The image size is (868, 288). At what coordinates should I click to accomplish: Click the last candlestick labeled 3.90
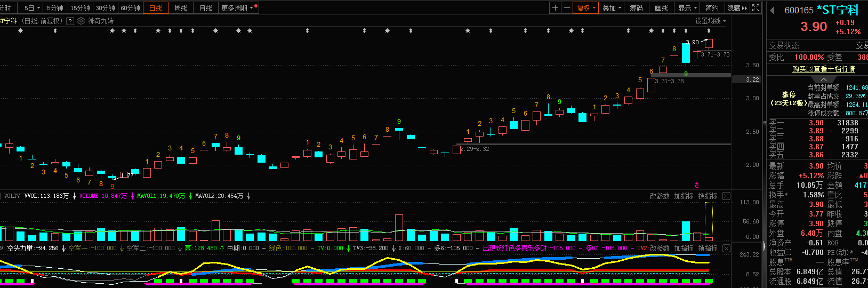tap(709, 44)
